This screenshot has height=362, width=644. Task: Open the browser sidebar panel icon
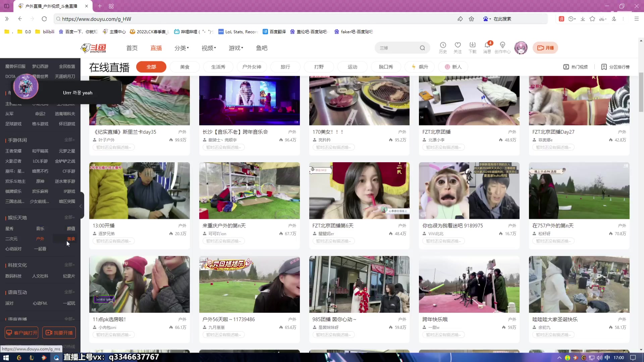coord(7,6)
